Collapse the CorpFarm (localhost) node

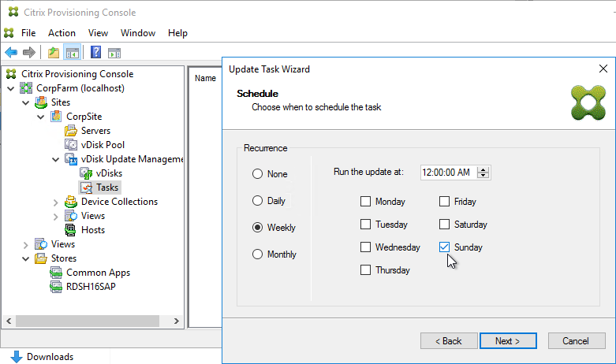tap(10, 89)
